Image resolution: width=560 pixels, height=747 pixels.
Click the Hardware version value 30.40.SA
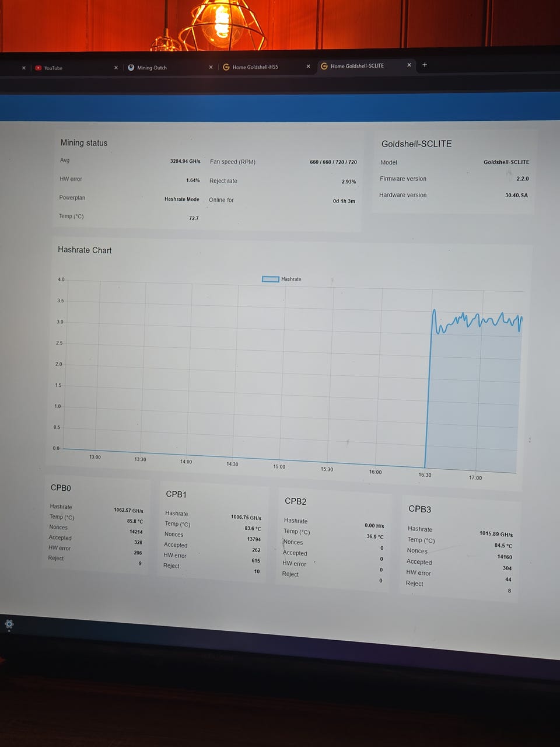(516, 195)
